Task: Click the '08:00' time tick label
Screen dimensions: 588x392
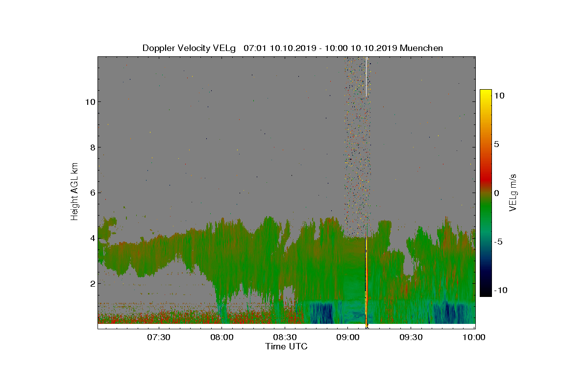Action: point(221,337)
